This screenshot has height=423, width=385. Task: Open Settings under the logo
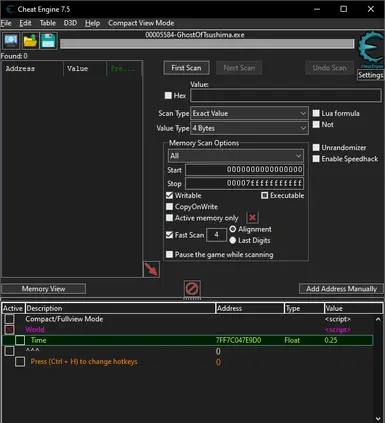point(370,75)
